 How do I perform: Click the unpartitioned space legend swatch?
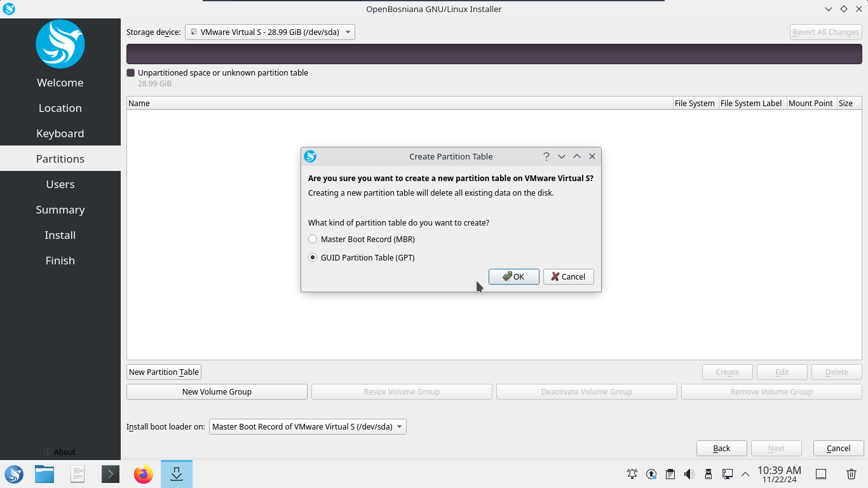[131, 73]
